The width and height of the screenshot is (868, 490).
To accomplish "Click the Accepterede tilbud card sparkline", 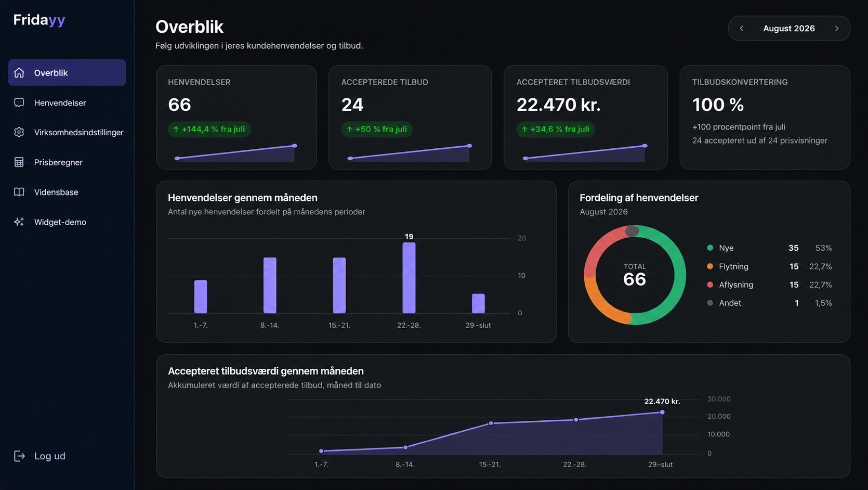I will (x=410, y=153).
